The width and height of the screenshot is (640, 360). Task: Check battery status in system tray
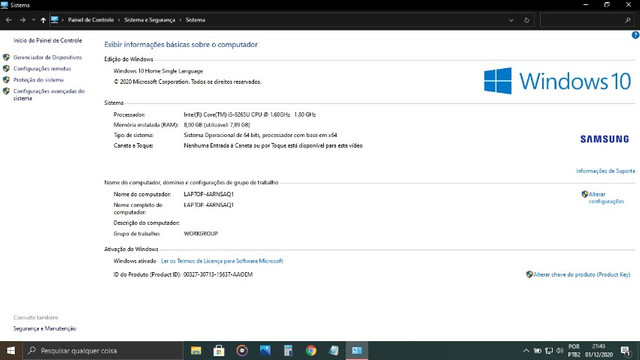pos(538,351)
